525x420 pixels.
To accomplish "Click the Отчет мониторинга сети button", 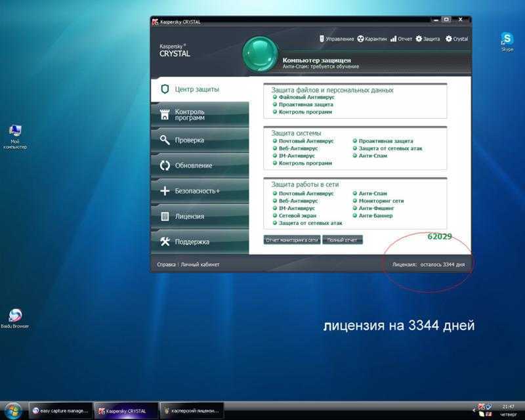I will click(x=292, y=240).
